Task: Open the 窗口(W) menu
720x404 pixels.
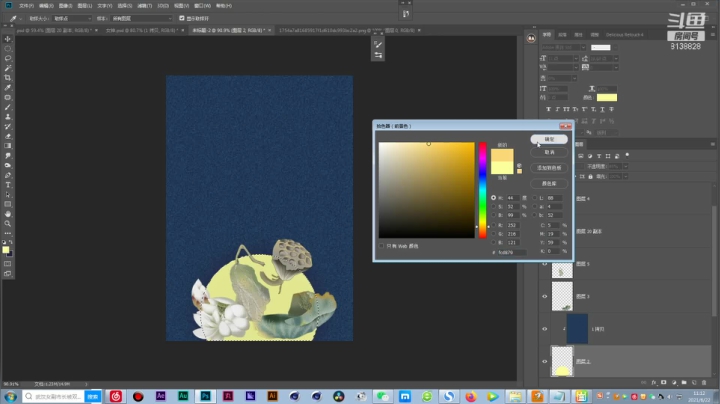Action: pyautogui.click(x=202, y=6)
